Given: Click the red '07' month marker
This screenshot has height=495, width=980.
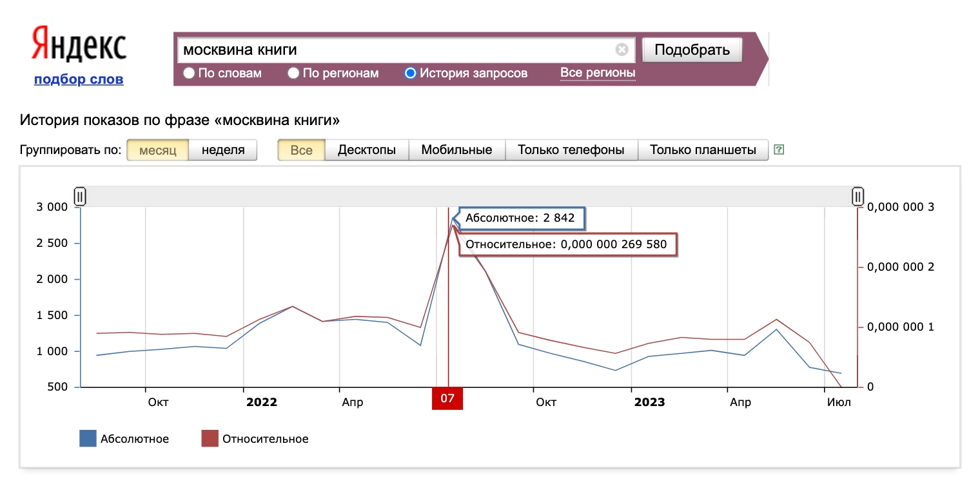Looking at the screenshot, I should pyautogui.click(x=447, y=398).
